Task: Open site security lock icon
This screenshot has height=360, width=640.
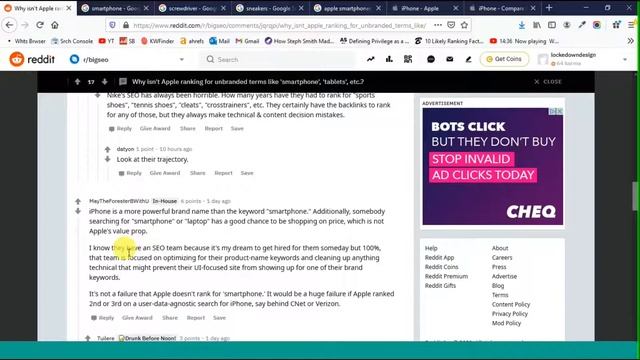Action: pos(126,25)
